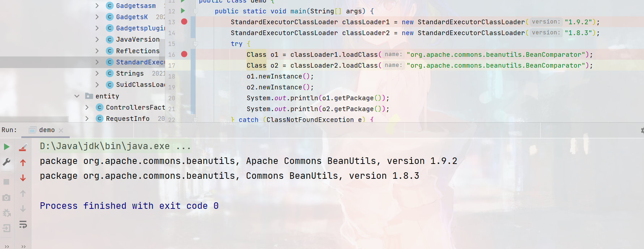Viewport: 644px width, 249px height.
Task: Expand the RequestInfo tree node
Action: 87,118
